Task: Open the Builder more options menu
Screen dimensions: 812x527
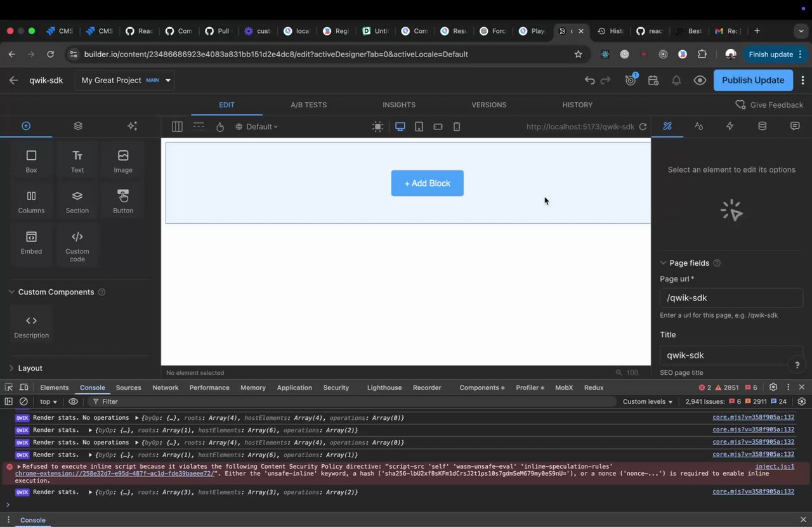Action: click(x=803, y=81)
